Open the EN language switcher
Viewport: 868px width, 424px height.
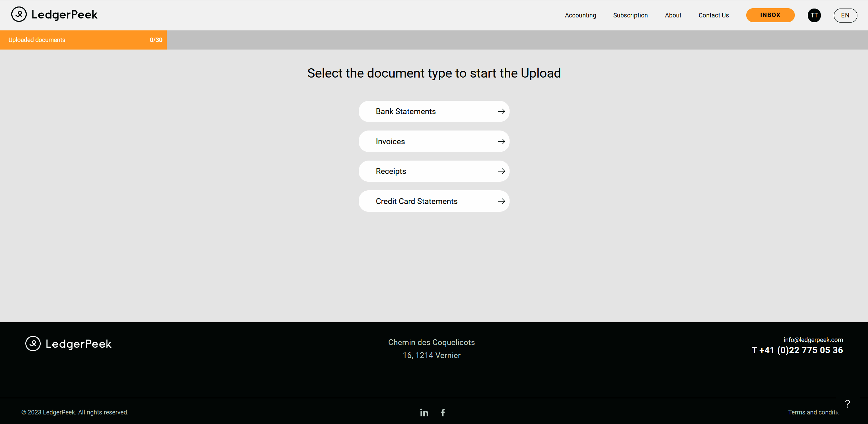click(x=845, y=15)
